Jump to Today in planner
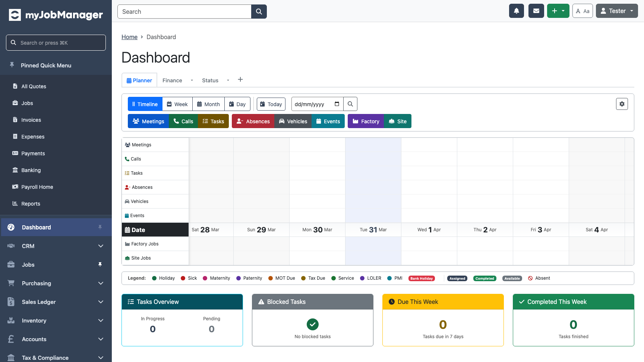The height and width of the screenshot is (362, 644). pyautogui.click(x=271, y=104)
